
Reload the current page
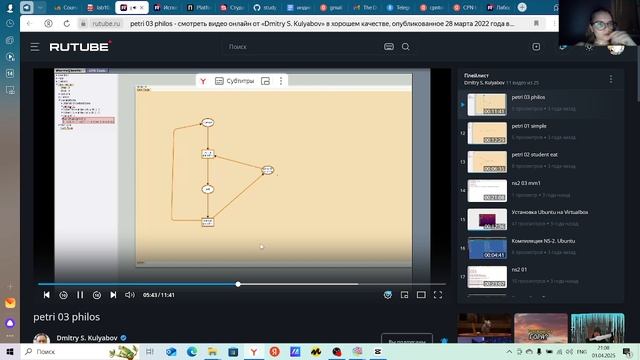(x=67, y=24)
